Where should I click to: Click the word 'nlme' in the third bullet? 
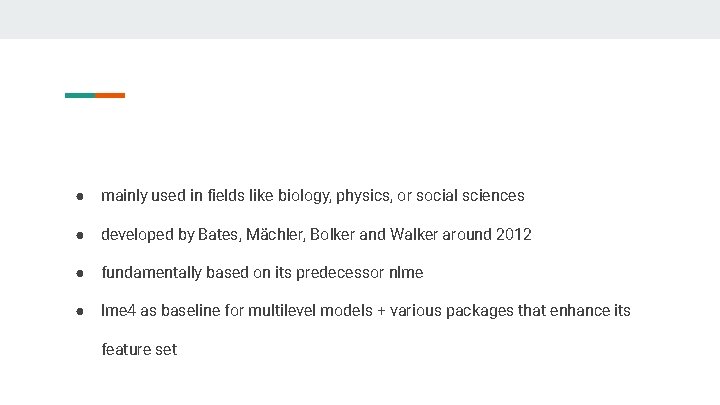(x=406, y=273)
